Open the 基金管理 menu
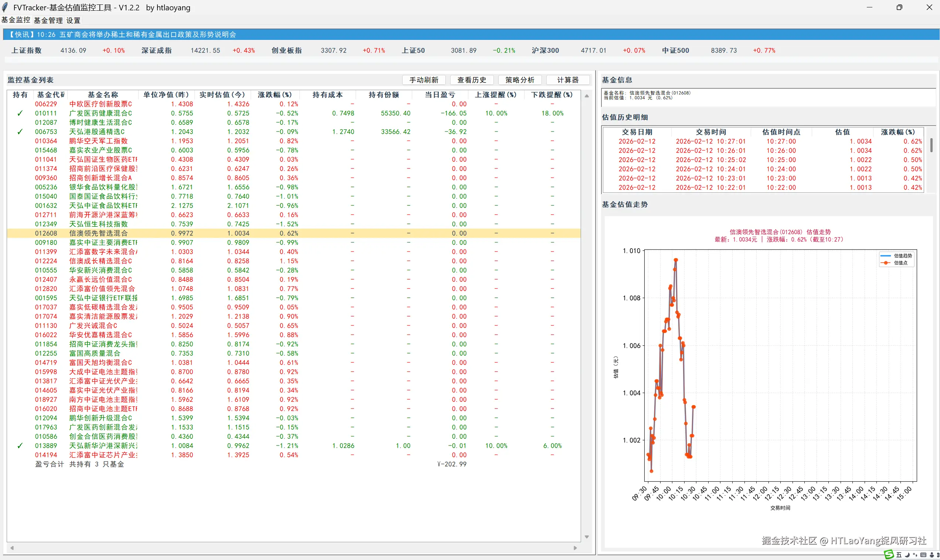Screen dimensions: 940x560 point(48,20)
